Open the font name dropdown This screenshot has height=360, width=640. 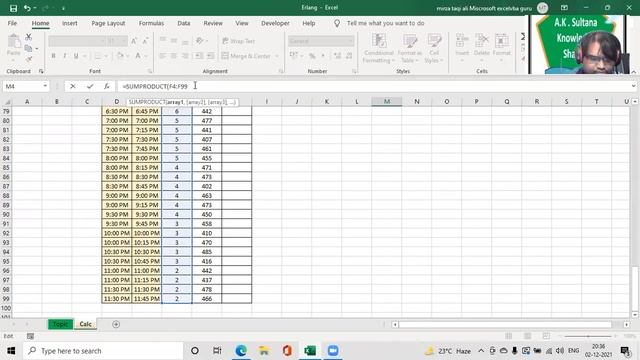(x=102, y=41)
